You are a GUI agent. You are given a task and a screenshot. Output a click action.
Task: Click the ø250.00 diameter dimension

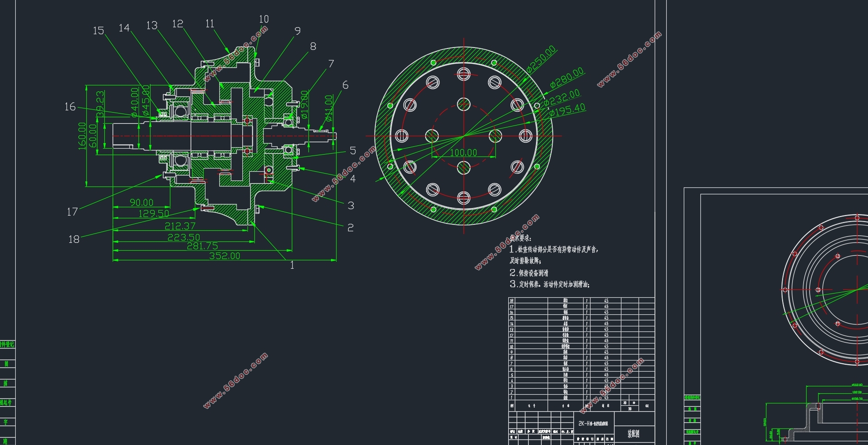pos(541,60)
